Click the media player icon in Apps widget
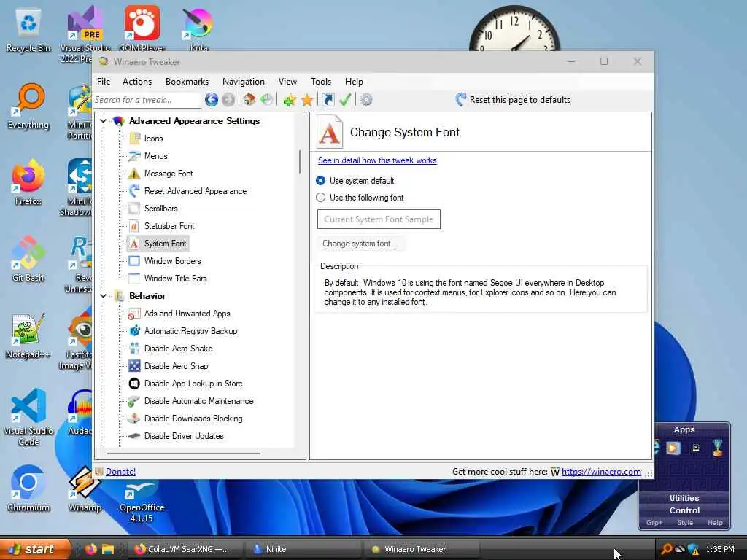 click(673, 448)
